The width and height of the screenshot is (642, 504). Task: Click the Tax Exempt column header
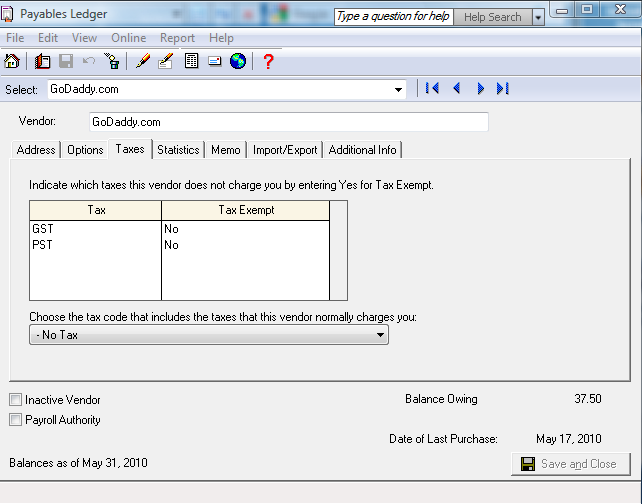(x=246, y=210)
